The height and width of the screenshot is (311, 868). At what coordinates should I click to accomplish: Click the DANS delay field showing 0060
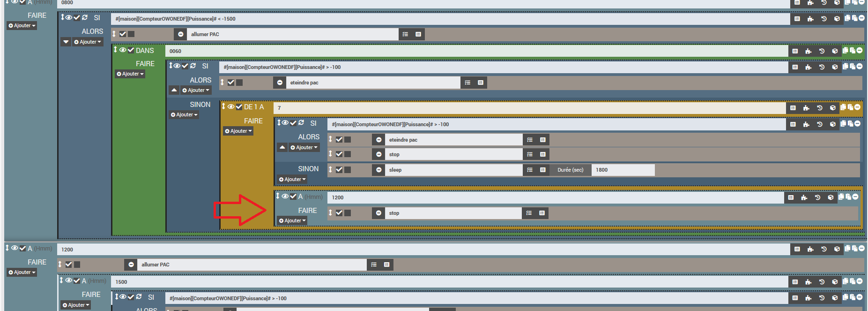click(x=476, y=51)
